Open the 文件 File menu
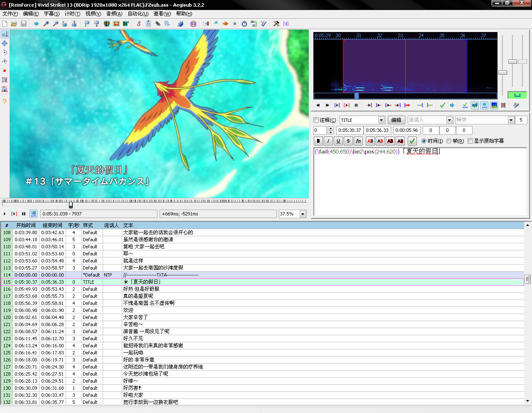This screenshot has height=413, width=532. tap(10, 14)
